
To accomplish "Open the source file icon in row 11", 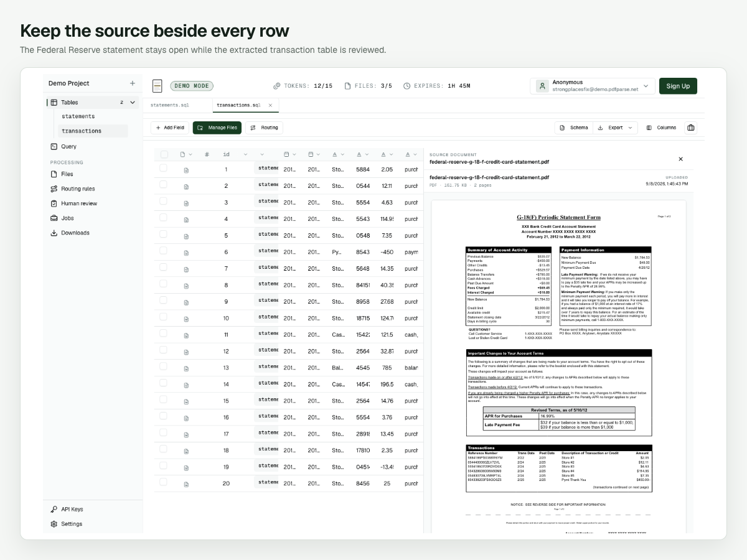I will (186, 335).
